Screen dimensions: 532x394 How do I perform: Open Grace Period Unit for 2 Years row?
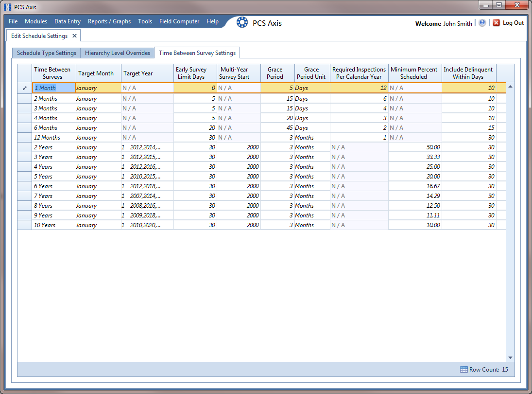coord(312,147)
